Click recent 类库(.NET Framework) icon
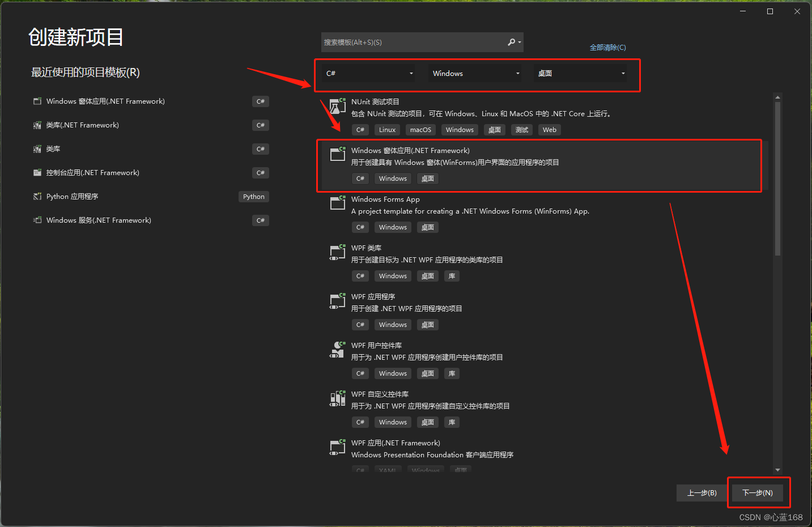The height and width of the screenshot is (527, 812). 37,125
